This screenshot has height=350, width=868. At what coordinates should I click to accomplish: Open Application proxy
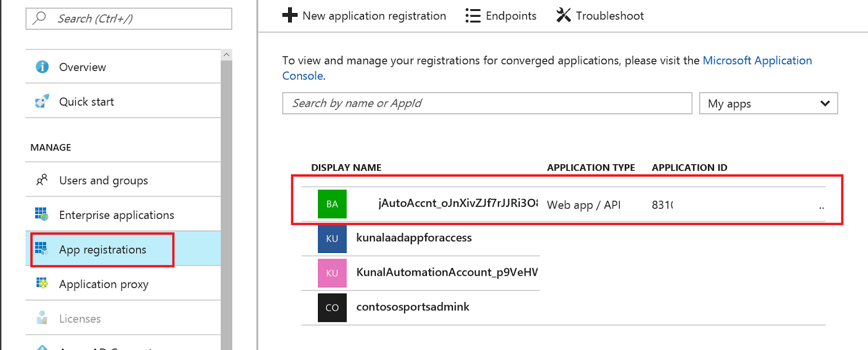coord(123,284)
